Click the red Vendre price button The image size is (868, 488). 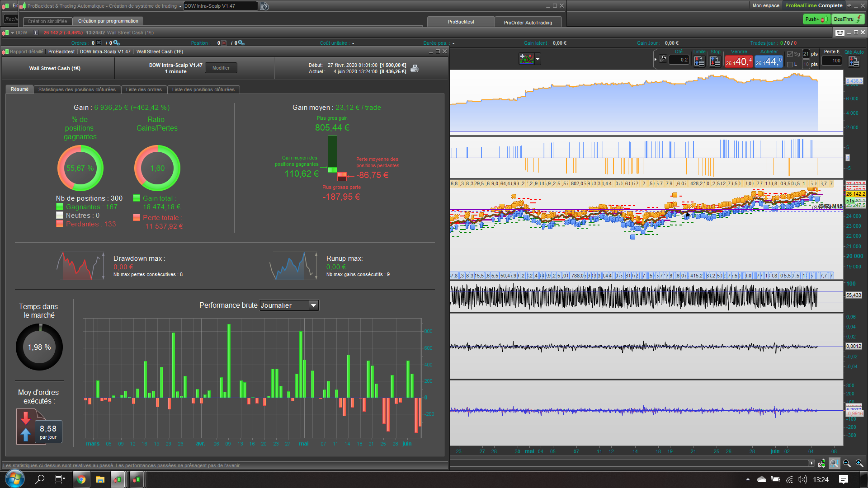[x=739, y=61]
